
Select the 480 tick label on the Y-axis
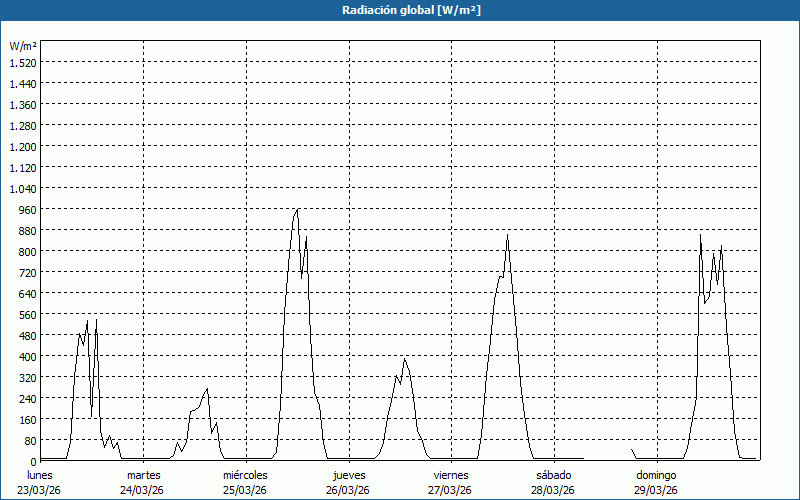[24, 335]
